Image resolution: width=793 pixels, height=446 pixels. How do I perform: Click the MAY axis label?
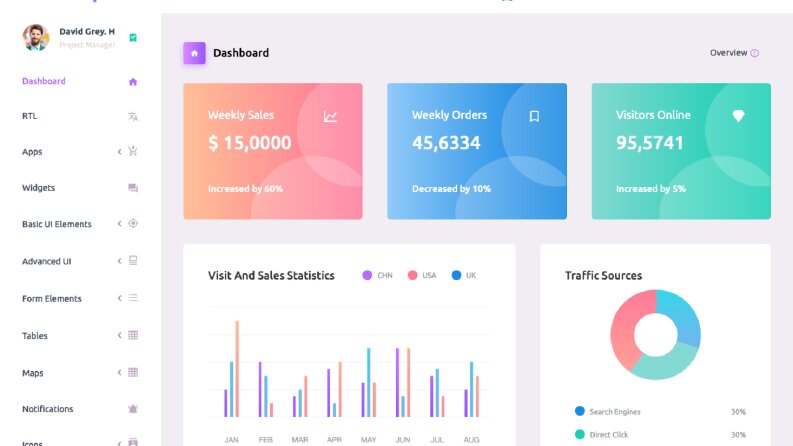point(368,439)
